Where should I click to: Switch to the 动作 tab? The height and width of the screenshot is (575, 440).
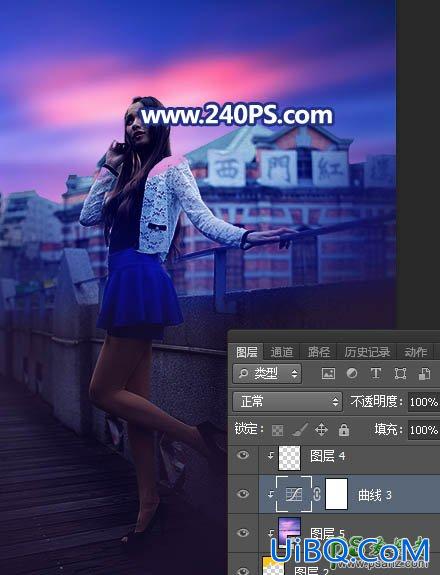[x=416, y=352]
